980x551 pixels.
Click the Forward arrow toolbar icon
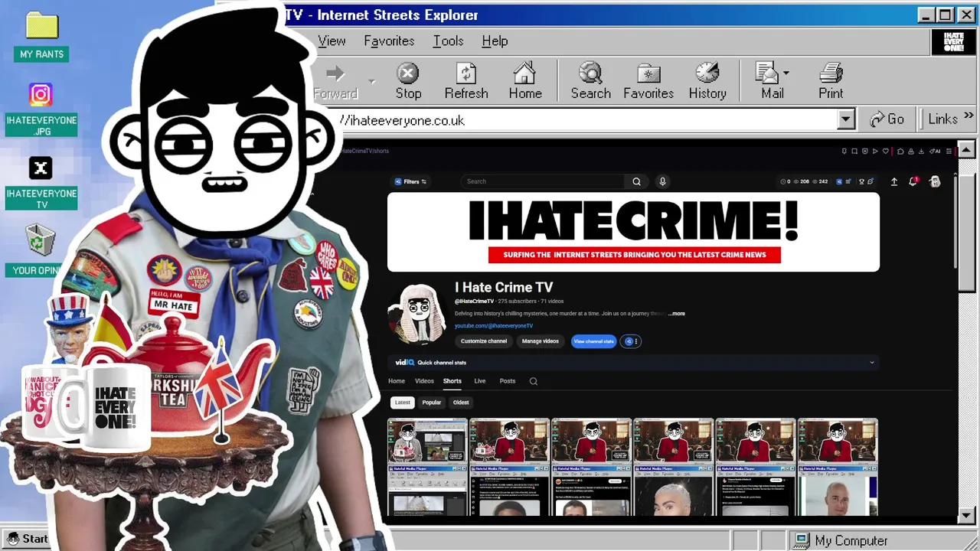[x=335, y=74]
